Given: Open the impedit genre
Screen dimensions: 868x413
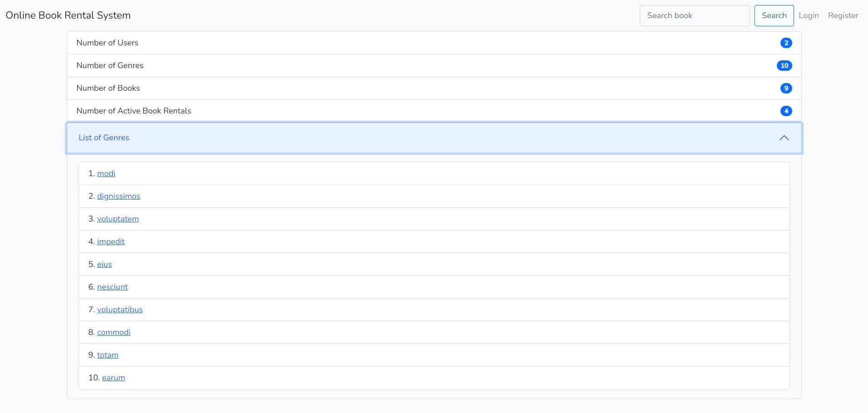Looking at the screenshot, I should [110, 241].
